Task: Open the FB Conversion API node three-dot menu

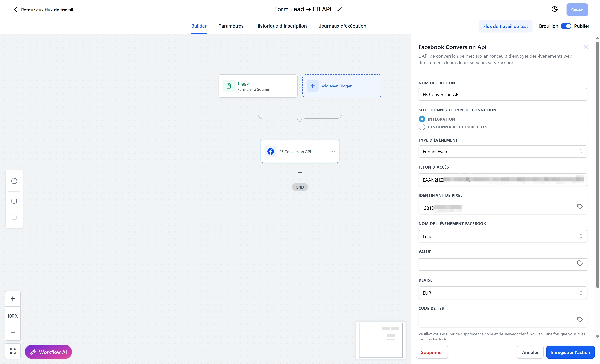Action: pos(332,151)
